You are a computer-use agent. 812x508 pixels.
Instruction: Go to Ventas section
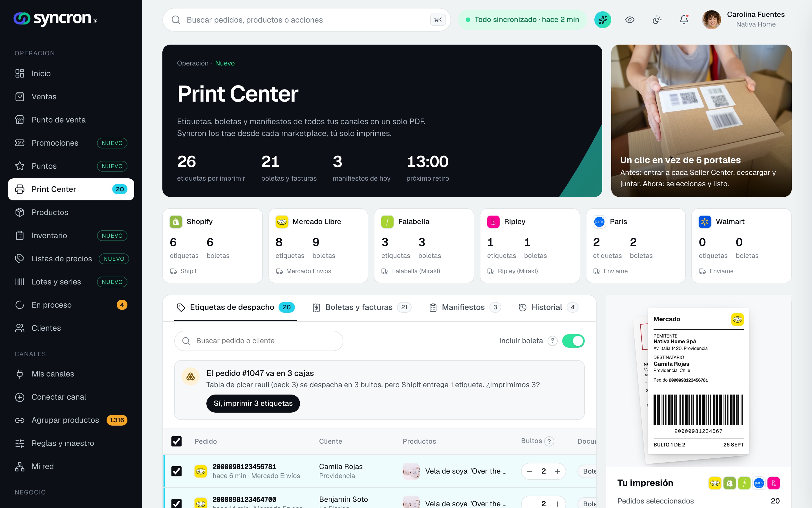[71, 97]
